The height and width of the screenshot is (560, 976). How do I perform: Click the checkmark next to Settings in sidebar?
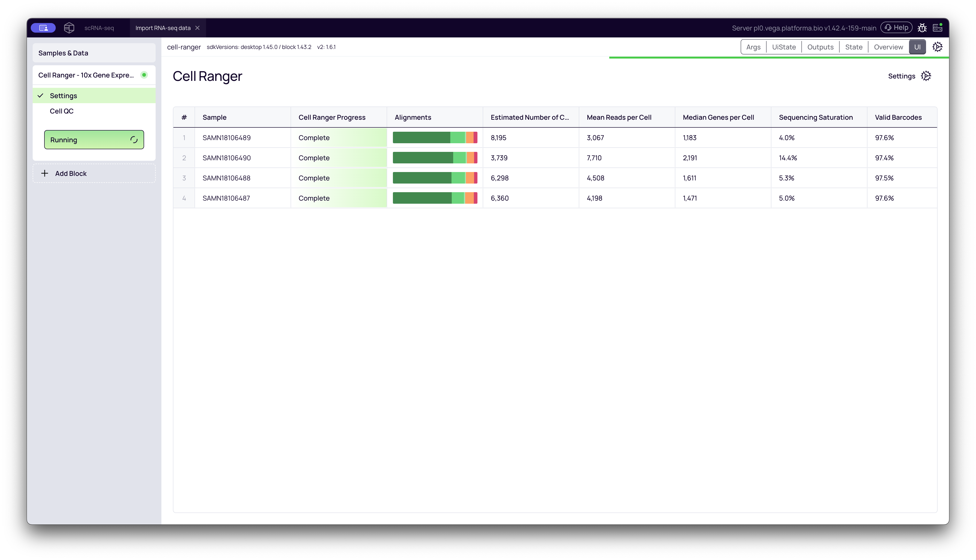(40, 95)
